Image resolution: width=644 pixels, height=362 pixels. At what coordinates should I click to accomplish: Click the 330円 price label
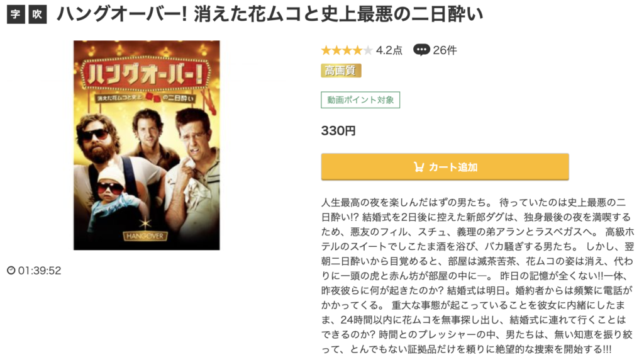(x=338, y=131)
